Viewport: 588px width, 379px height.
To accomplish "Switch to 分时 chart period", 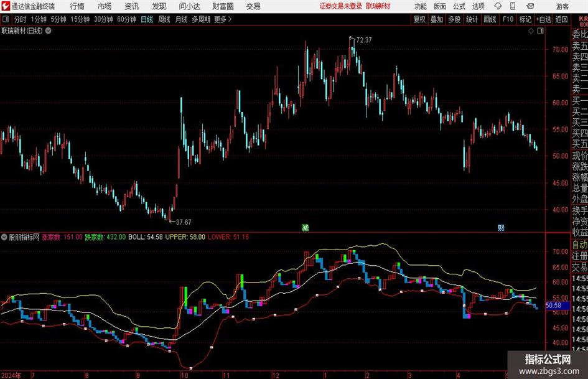I will [20, 19].
